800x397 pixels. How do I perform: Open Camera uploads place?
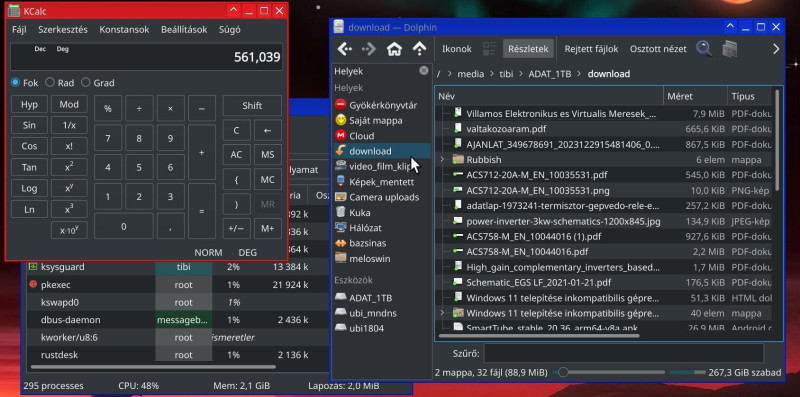click(x=382, y=197)
